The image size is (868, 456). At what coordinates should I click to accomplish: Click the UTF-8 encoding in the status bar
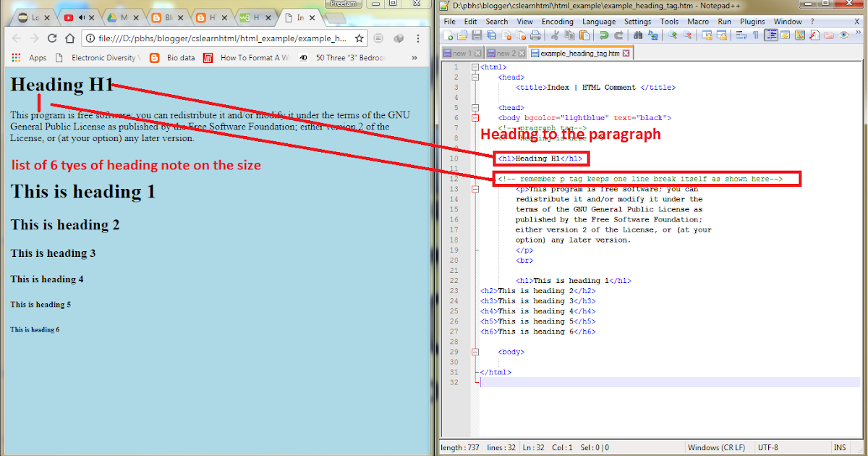click(x=767, y=448)
